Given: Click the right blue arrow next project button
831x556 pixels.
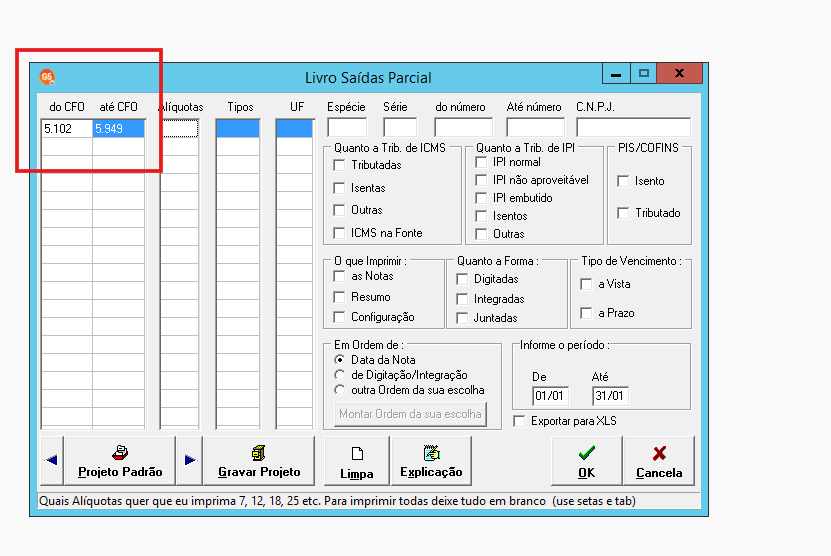Looking at the screenshot, I should pyautogui.click(x=190, y=460).
